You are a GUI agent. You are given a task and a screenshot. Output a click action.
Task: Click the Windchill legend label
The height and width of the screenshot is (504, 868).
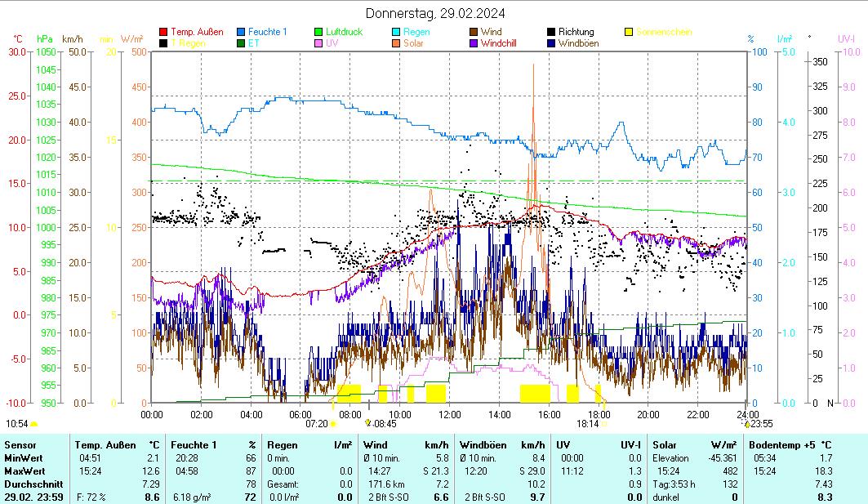click(x=498, y=43)
